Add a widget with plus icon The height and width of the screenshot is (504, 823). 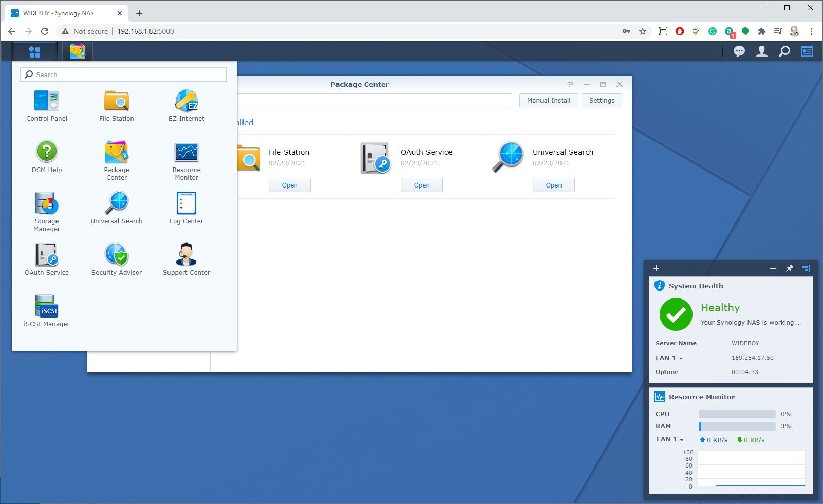tap(656, 268)
